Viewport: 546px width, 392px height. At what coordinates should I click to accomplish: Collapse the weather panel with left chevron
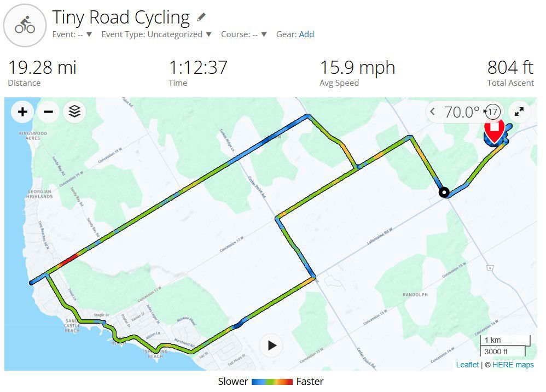(x=433, y=112)
